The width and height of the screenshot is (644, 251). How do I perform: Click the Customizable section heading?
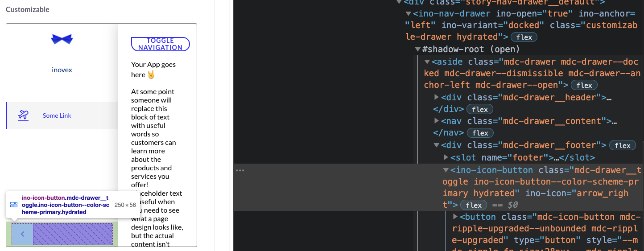(x=28, y=9)
